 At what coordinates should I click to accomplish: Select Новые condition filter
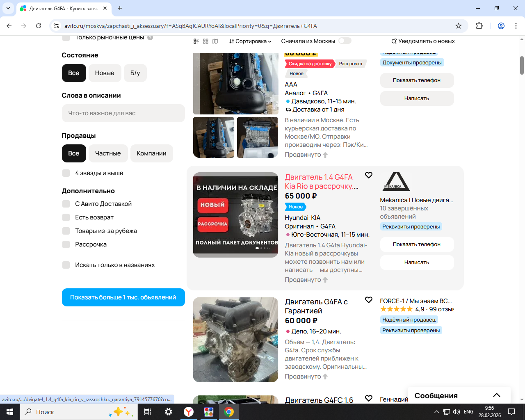pos(105,73)
